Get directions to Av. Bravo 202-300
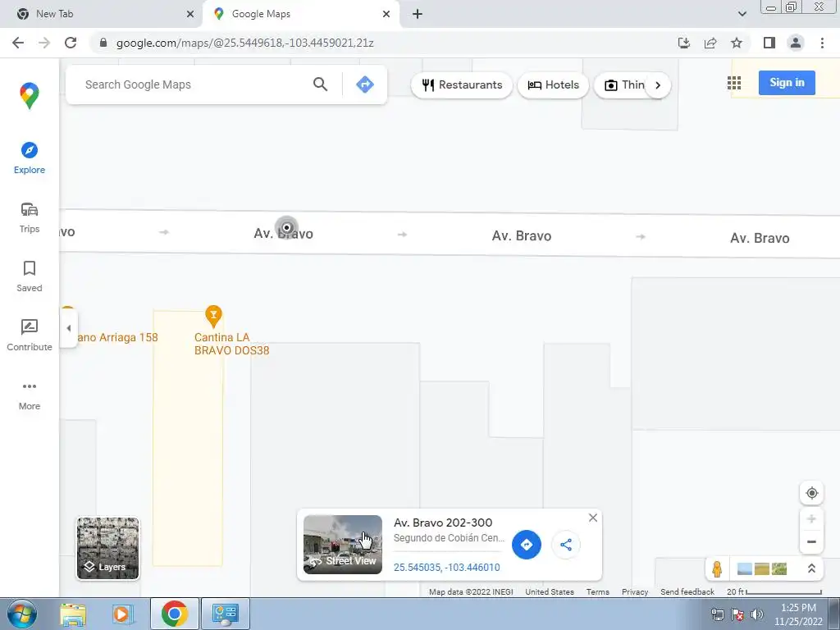Screen dimensions: 840x630 point(526,545)
